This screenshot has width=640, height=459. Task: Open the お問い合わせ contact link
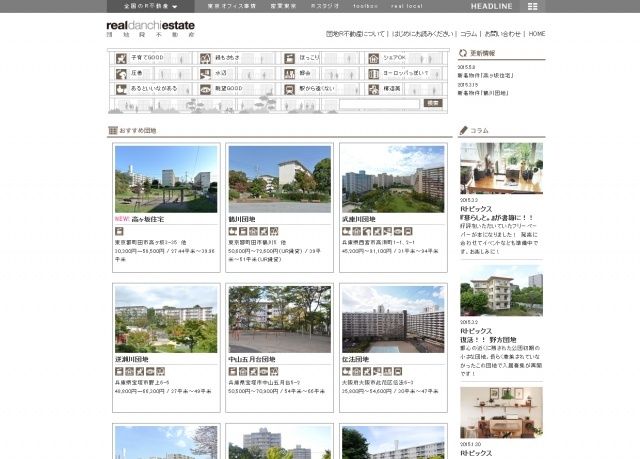(x=503, y=33)
